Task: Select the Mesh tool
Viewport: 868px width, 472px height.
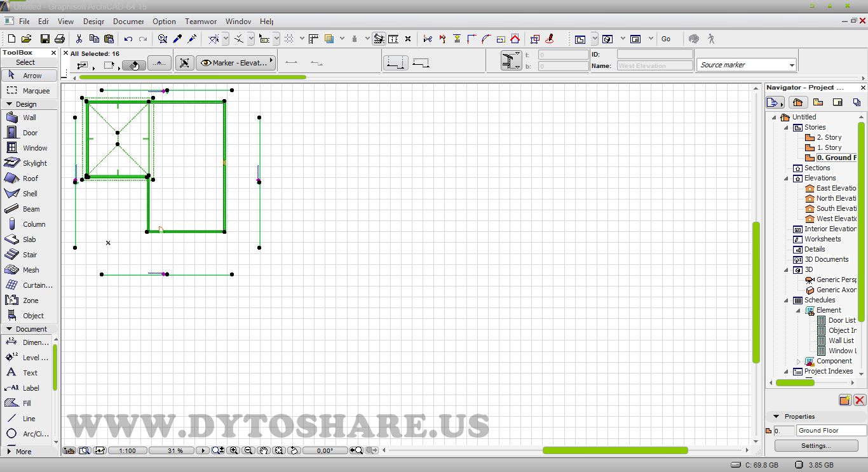Action: (x=29, y=270)
